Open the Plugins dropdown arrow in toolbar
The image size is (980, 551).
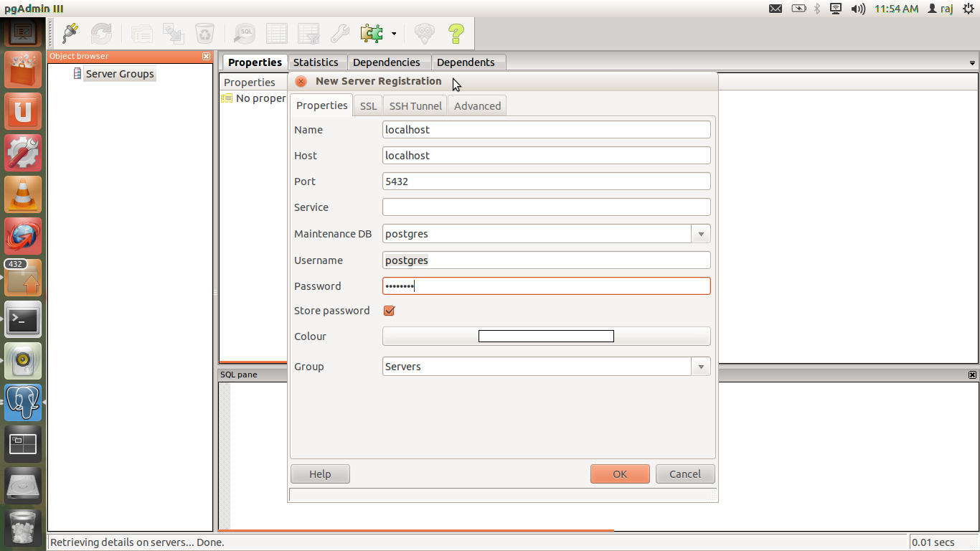click(394, 34)
